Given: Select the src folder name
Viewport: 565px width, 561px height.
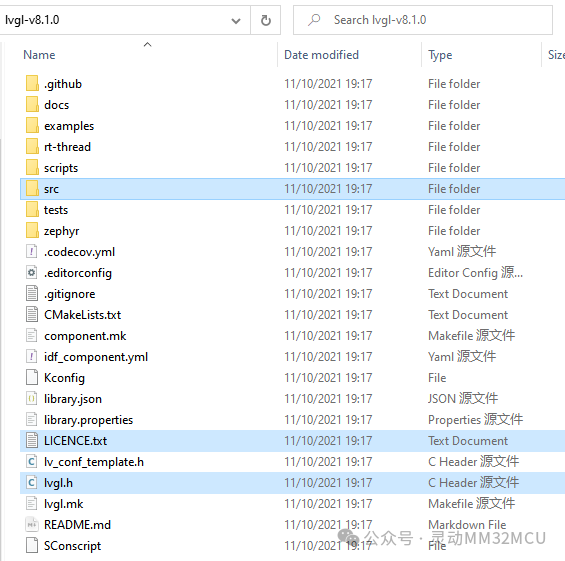Looking at the screenshot, I should pyautogui.click(x=51, y=189).
